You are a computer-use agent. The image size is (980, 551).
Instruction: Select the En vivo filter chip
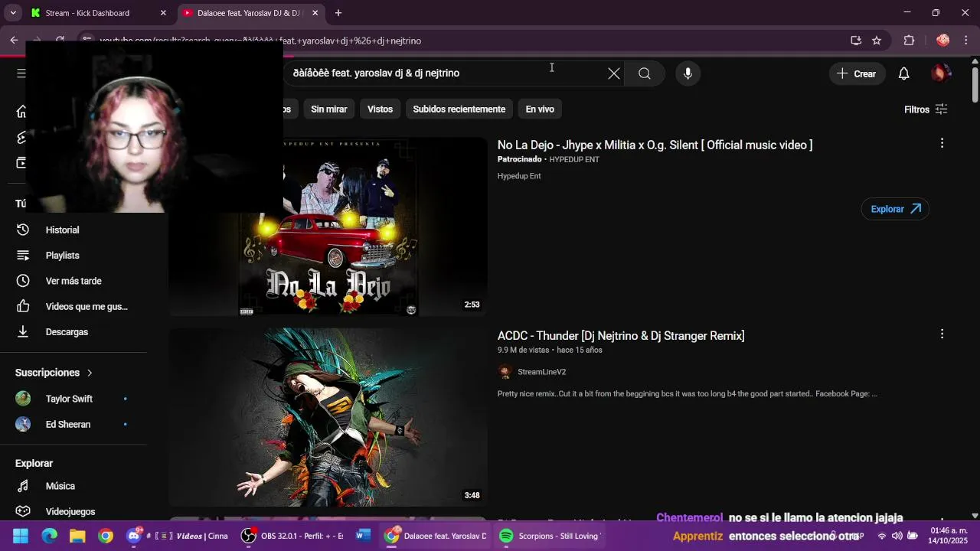click(540, 109)
